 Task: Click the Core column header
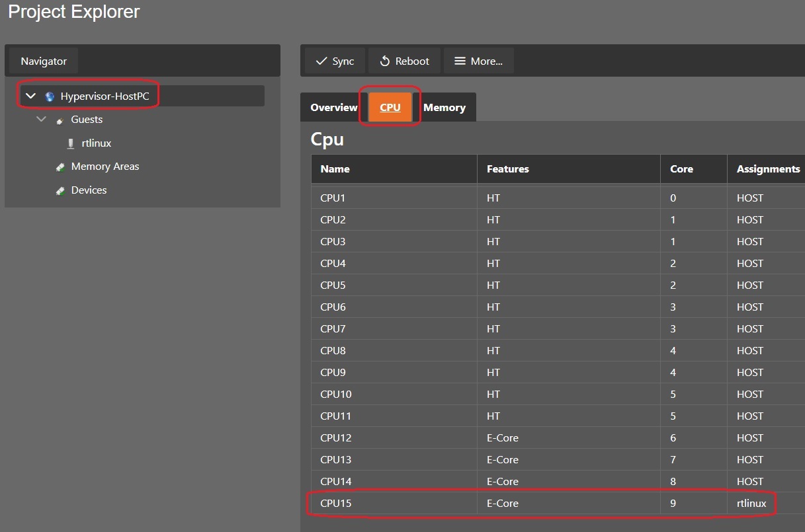681,169
